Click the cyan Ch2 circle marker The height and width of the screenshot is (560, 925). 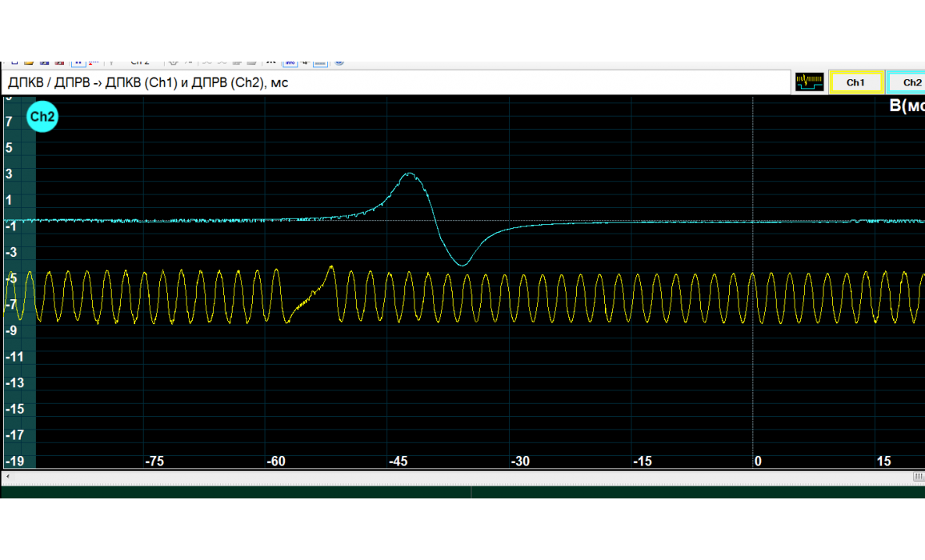pos(42,118)
